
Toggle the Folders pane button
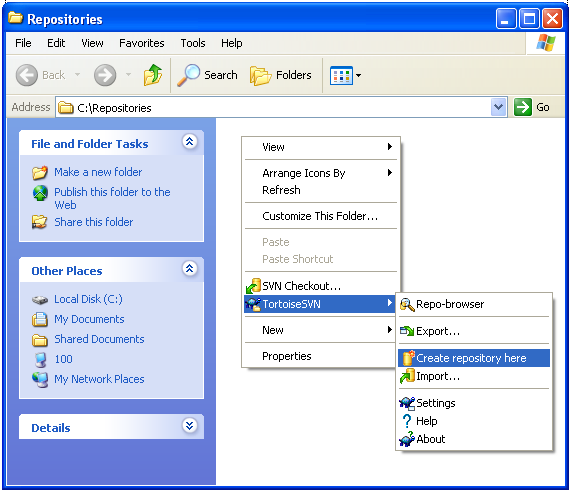[x=281, y=75]
